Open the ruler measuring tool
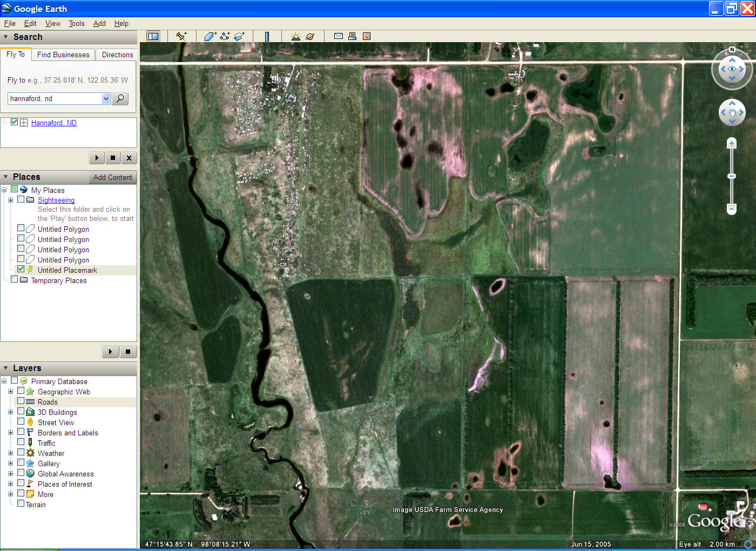Image resolution: width=756 pixels, height=551 pixels. [x=267, y=36]
